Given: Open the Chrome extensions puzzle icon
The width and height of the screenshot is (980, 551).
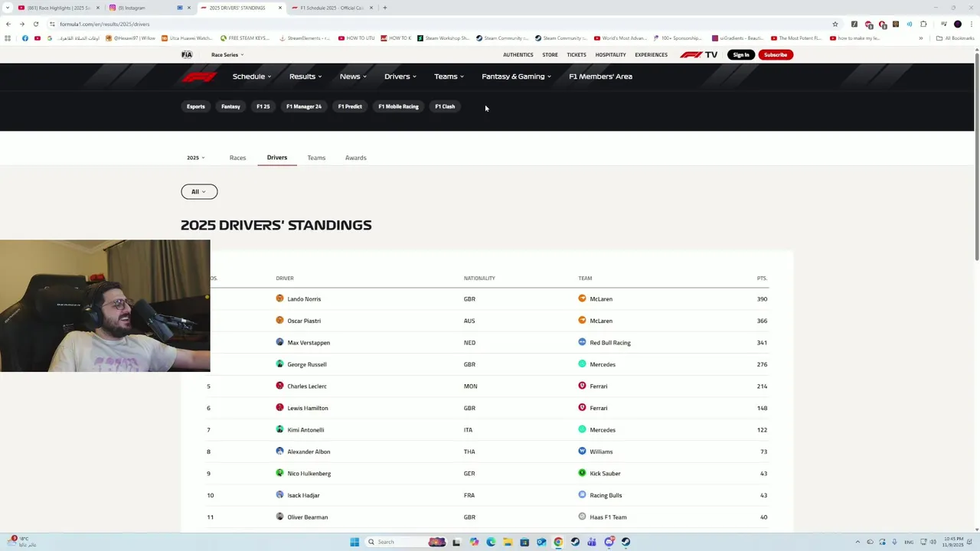Looking at the screenshot, I should pyautogui.click(x=923, y=24).
